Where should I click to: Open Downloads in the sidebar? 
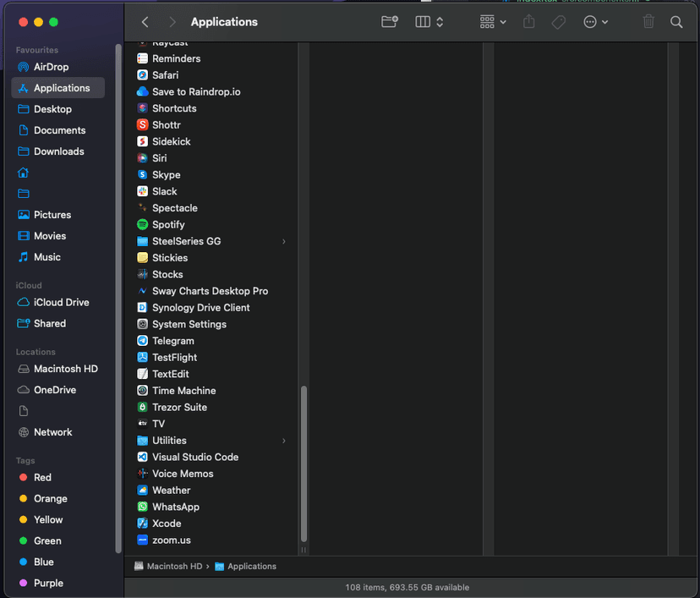pyautogui.click(x=58, y=151)
